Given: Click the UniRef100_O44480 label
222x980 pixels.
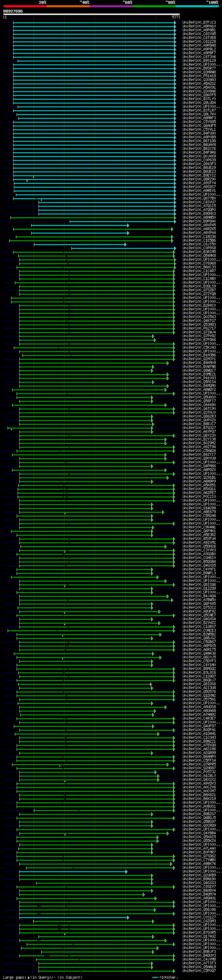Looking at the screenshot, I should point(199,405).
